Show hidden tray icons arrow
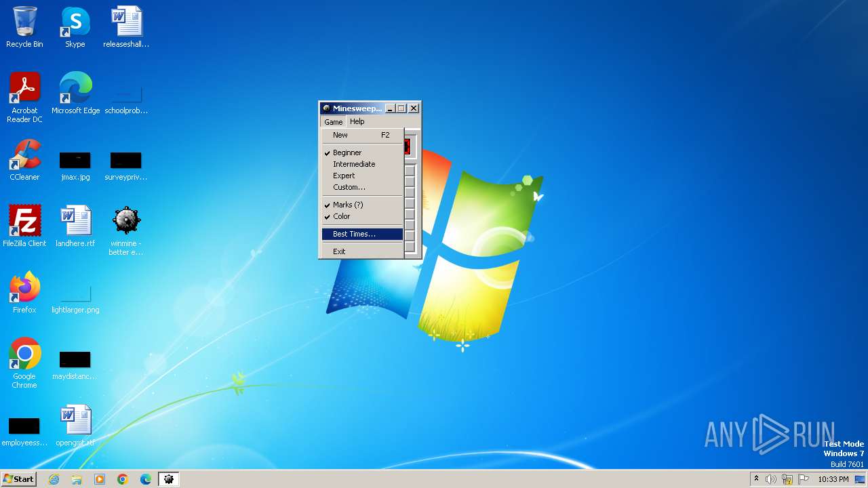Screen dimensions: 868x488 tap(756, 479)
